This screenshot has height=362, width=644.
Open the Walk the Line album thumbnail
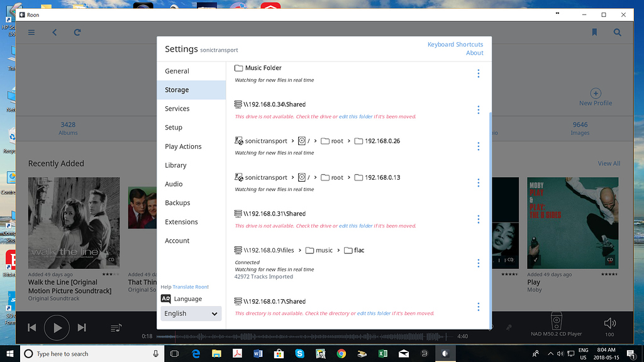(74, 223)
